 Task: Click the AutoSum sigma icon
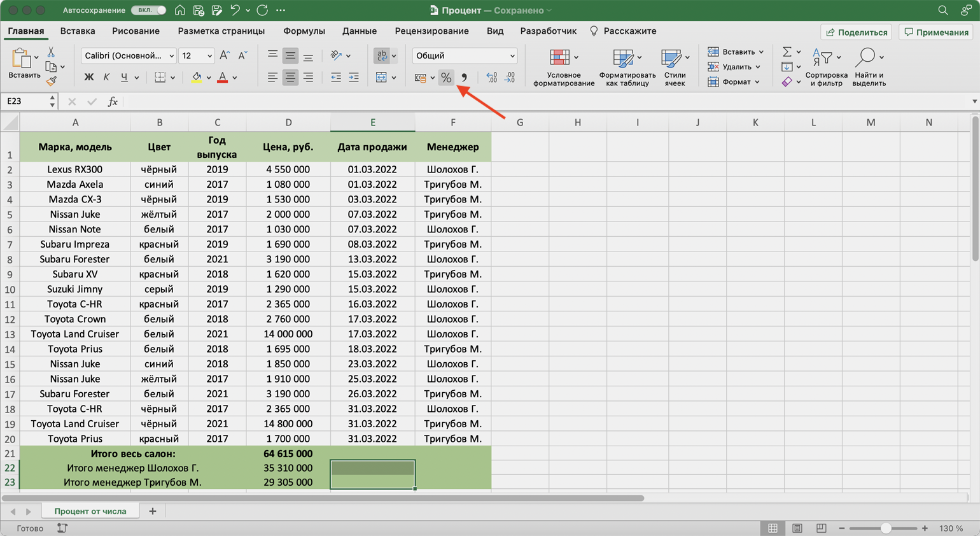pyautogui.click(x=787, y=52)
